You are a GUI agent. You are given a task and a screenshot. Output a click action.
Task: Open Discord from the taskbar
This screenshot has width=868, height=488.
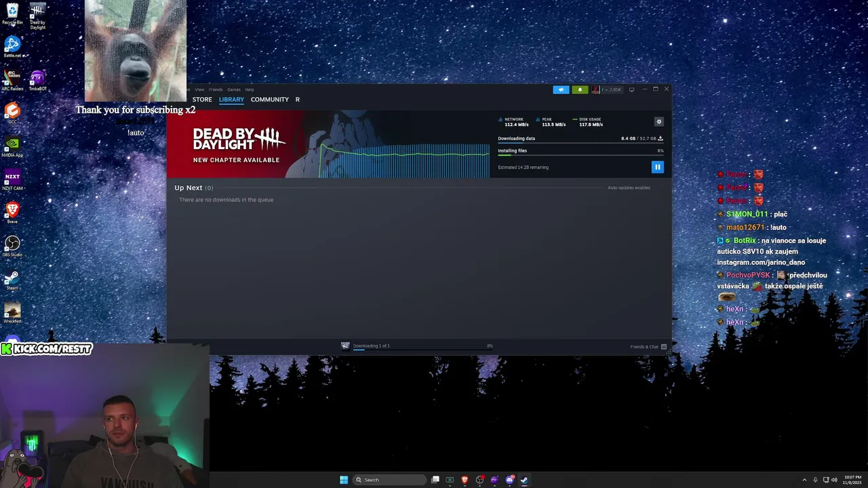509,480
